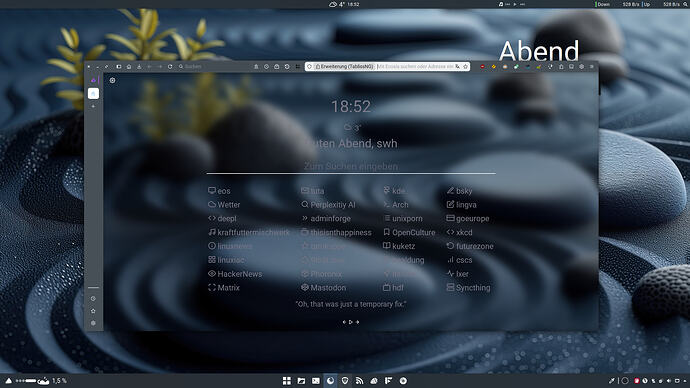
Task: Open the Syncthing shortcut
Action: coord(468,287)
